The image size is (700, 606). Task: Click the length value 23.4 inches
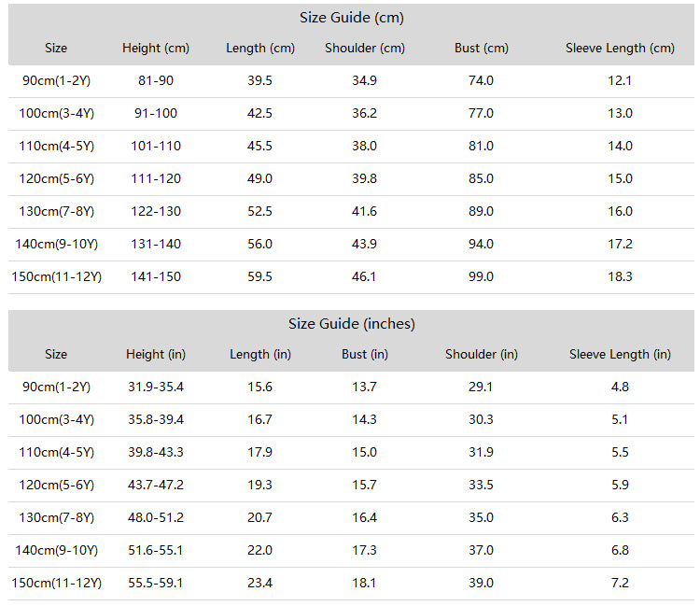point(259,584)
